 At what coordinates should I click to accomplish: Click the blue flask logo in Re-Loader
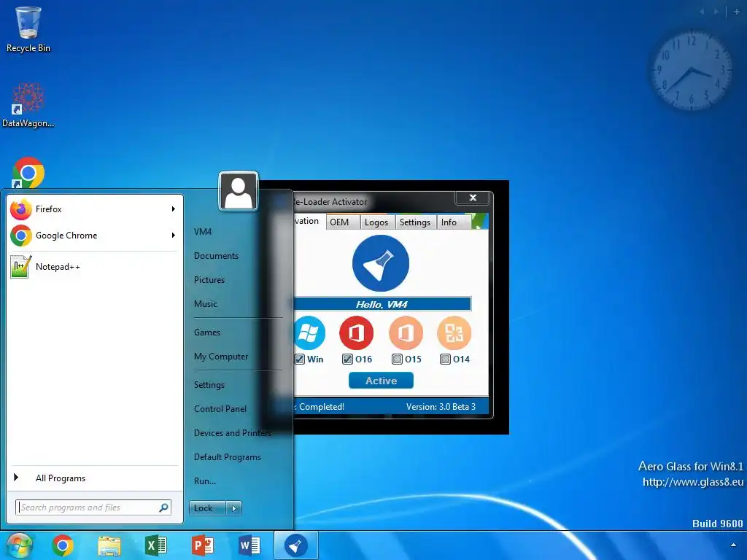pyautogui.click(x=381, y=262)
